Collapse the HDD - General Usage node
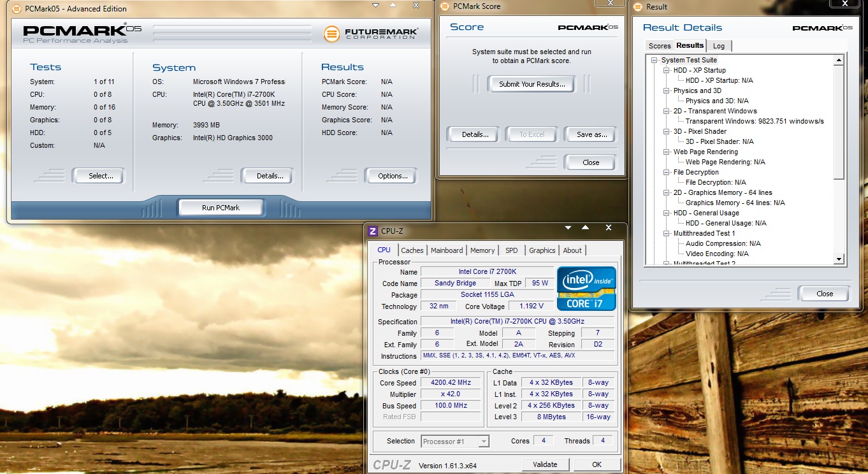Viewport: 868px width, 474px height. (666, 213)
